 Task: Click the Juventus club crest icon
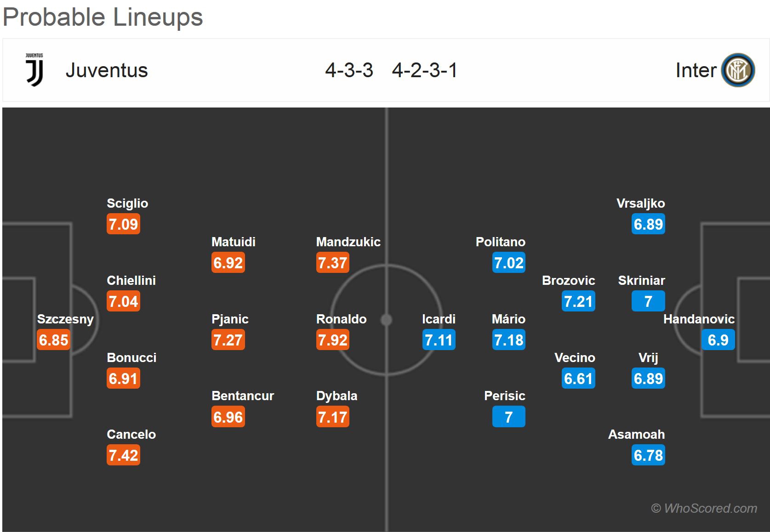[34, 70]
